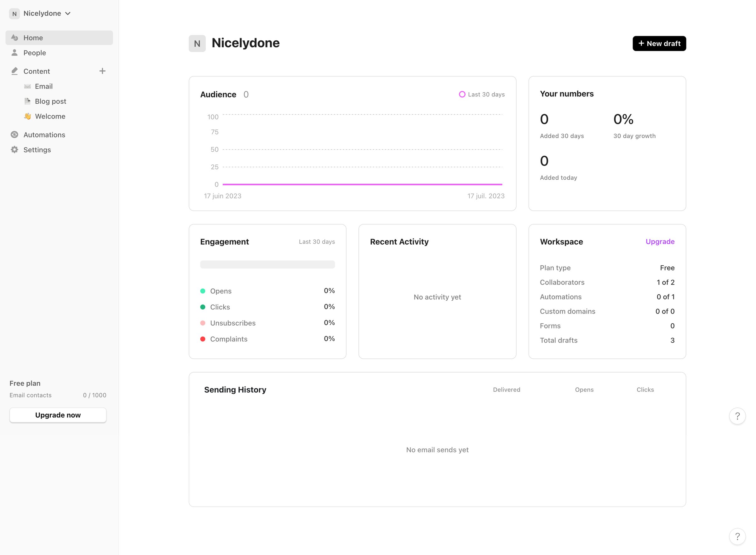Viewport: 756px width, 555px height.
Task: Click the Settings gear icon
Action: click(14, 149)
